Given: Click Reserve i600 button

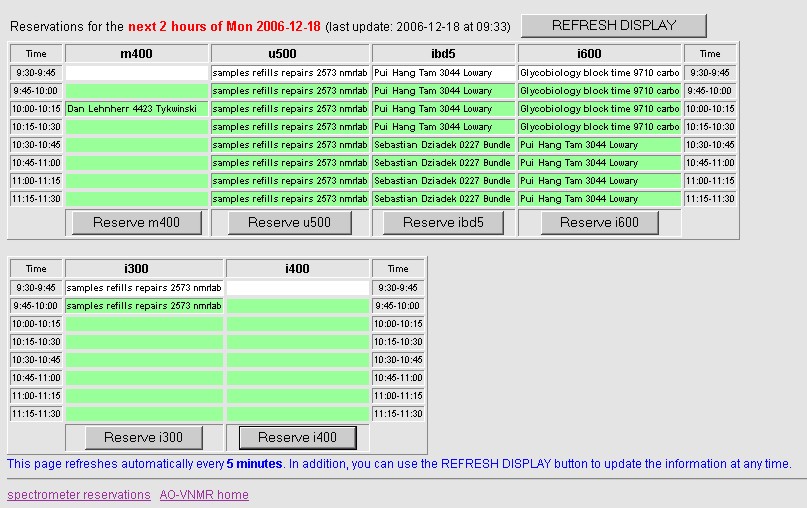Looking at the screenshot, I should click(x=599, y=222).
